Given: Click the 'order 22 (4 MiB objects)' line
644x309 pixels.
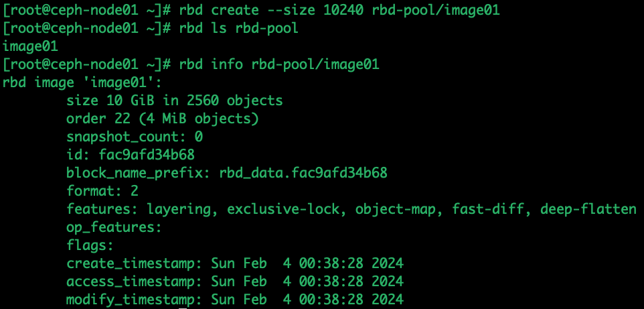Looking at the screenshot, I should coord(162,119).
